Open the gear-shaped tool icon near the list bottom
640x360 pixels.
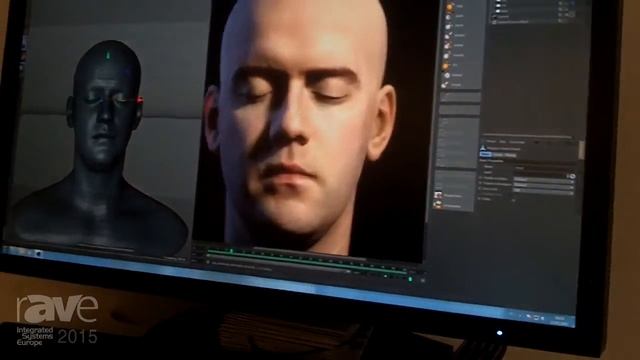pos(447,76)
